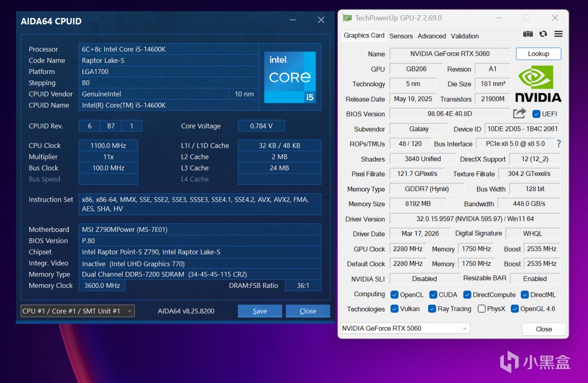Switch to the Sensors tab
The height and width of the screenshot is (383, 588).
point(401,36)
